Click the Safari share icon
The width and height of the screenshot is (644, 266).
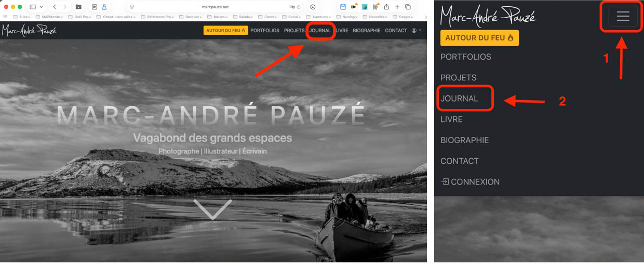click(x=386, y=7)
